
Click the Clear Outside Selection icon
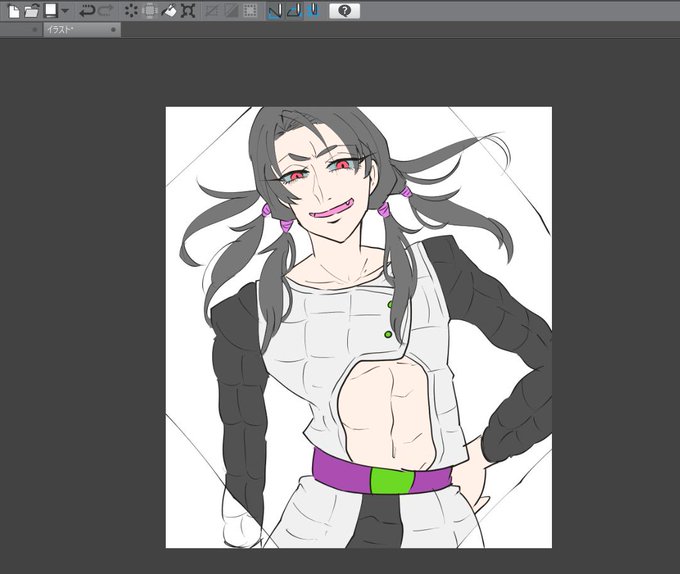pyautogui.click(x=150, y=11)
